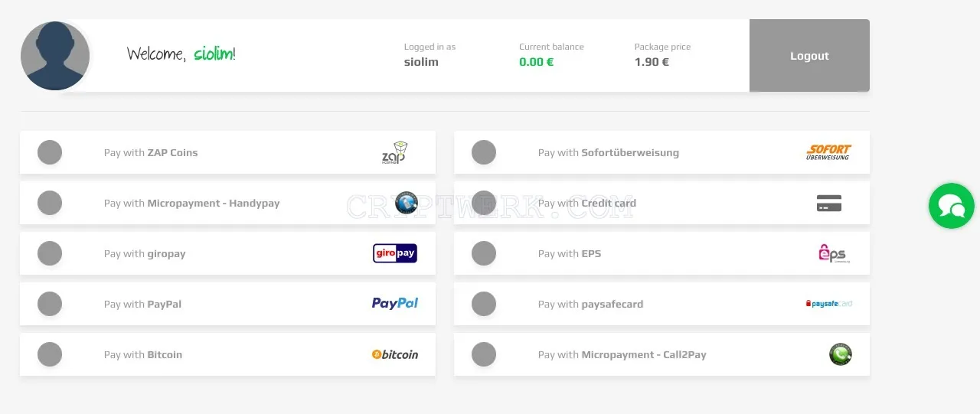Select the Credit card radio circle

click(484, 203)
